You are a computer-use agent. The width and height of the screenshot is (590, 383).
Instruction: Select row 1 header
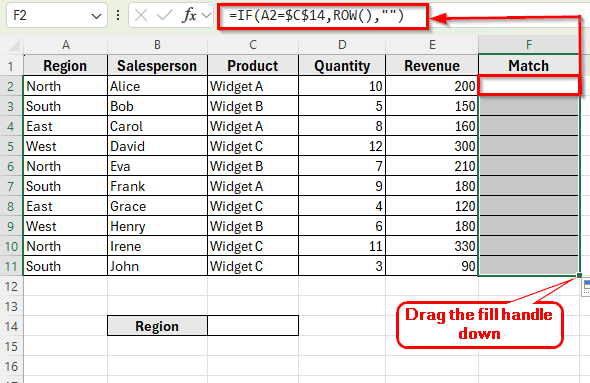click(11, 66)
